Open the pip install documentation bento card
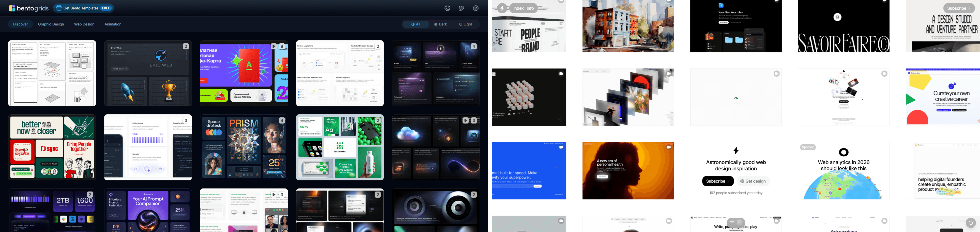This screenshot has width=980, height=232. pos(52,73)
